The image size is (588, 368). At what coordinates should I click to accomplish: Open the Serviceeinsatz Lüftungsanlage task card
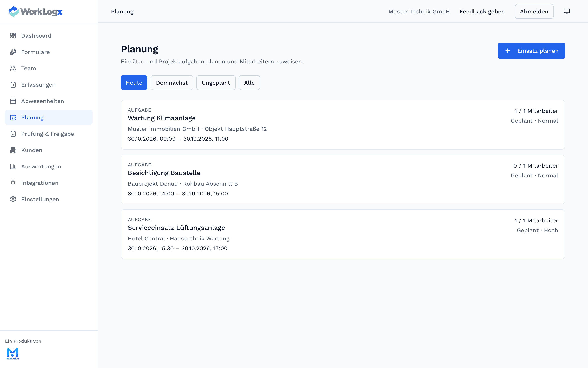coord(343,234)
